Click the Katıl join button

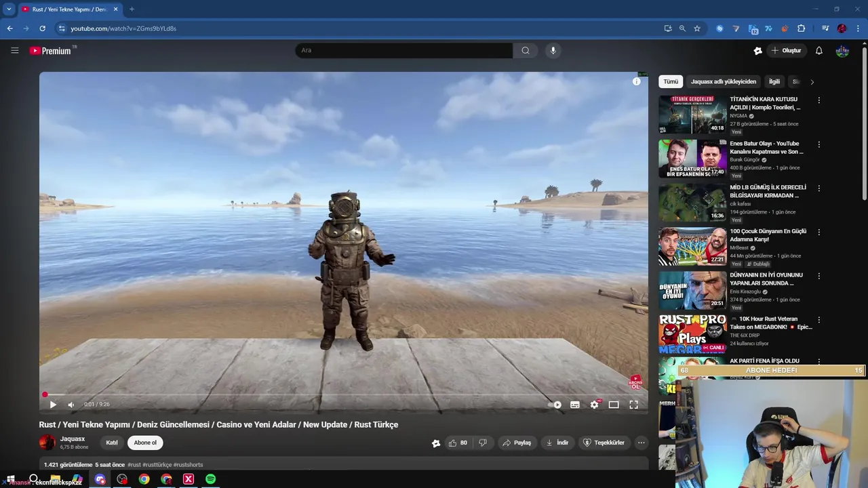pyautogui.click(x=112, y=443)
